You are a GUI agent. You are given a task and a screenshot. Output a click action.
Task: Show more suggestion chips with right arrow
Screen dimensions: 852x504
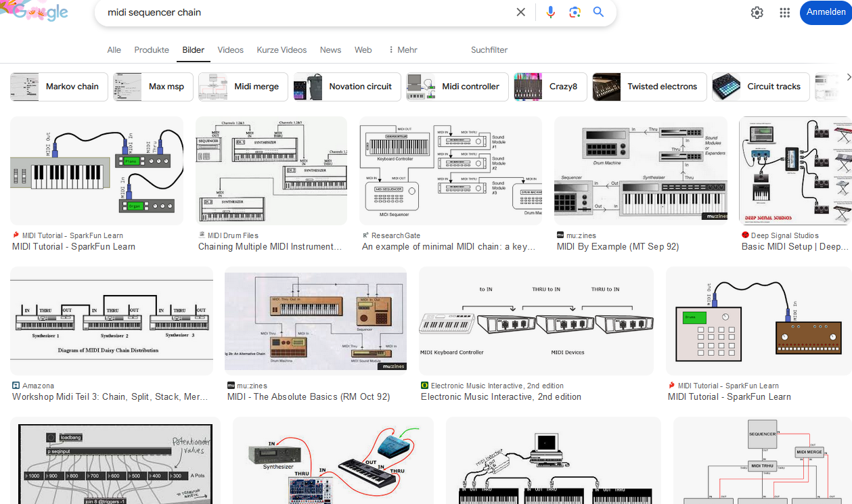848,78
